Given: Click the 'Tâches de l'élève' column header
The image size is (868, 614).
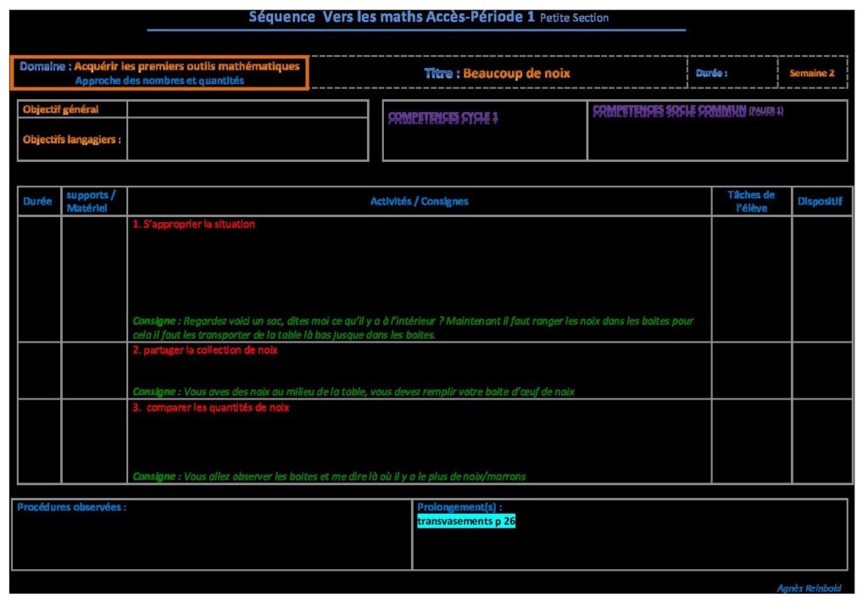Looking at the screenshot, I should coord(751,201).
